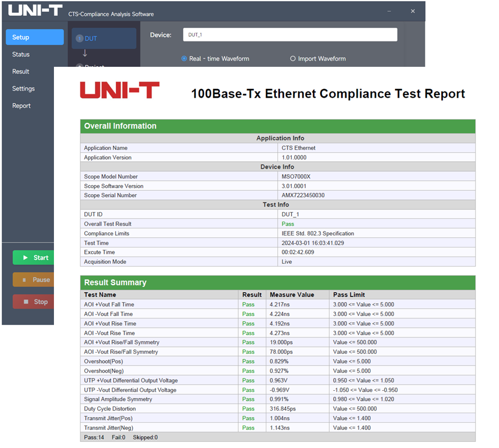Click the 'AOI -Vout Fall Time' row
This screenshot has width=499, height=448.
278,314
